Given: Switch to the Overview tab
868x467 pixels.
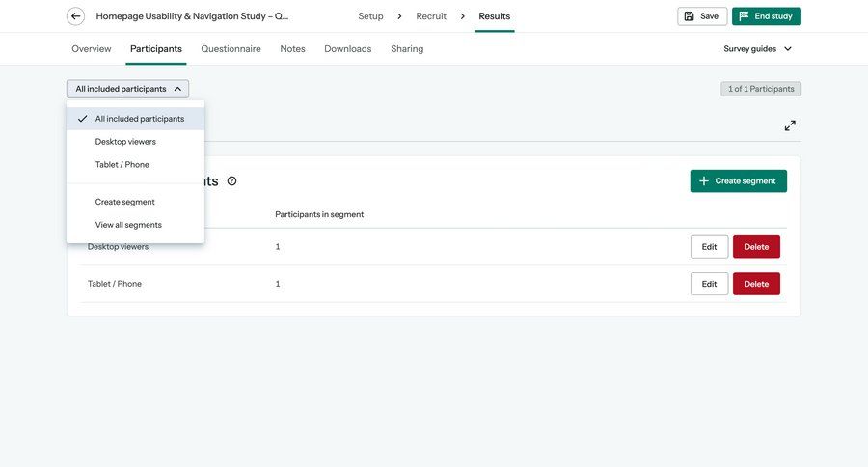Looking at the screenshot, I should tap(92, 49).
